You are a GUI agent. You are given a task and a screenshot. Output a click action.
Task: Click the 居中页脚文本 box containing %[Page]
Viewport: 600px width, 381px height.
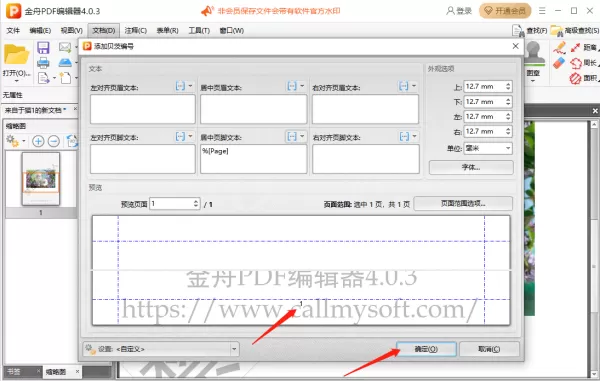coord(253,159)
